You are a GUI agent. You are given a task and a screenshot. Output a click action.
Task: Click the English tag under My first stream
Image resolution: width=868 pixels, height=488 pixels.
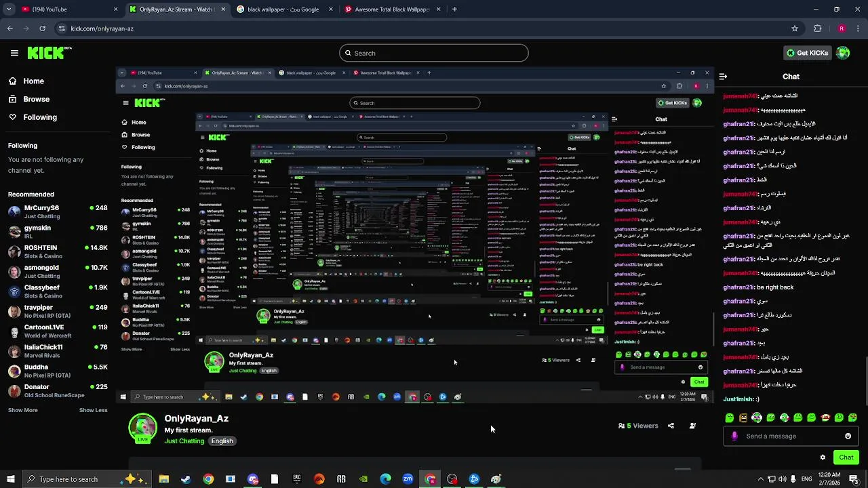(222, 441)
